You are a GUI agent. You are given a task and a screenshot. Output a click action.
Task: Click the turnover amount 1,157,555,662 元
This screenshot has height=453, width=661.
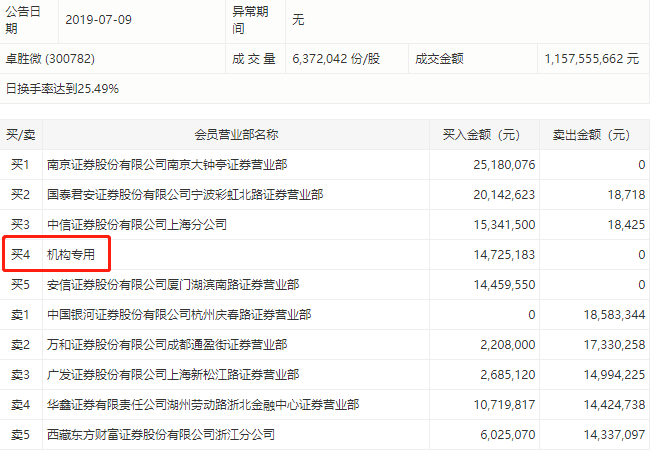tap(591, 59)
